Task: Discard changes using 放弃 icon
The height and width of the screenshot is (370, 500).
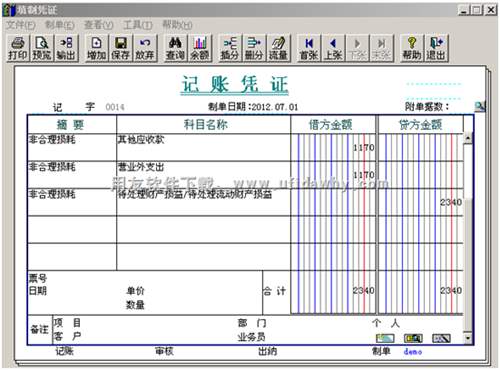Action: pos(144,48)
